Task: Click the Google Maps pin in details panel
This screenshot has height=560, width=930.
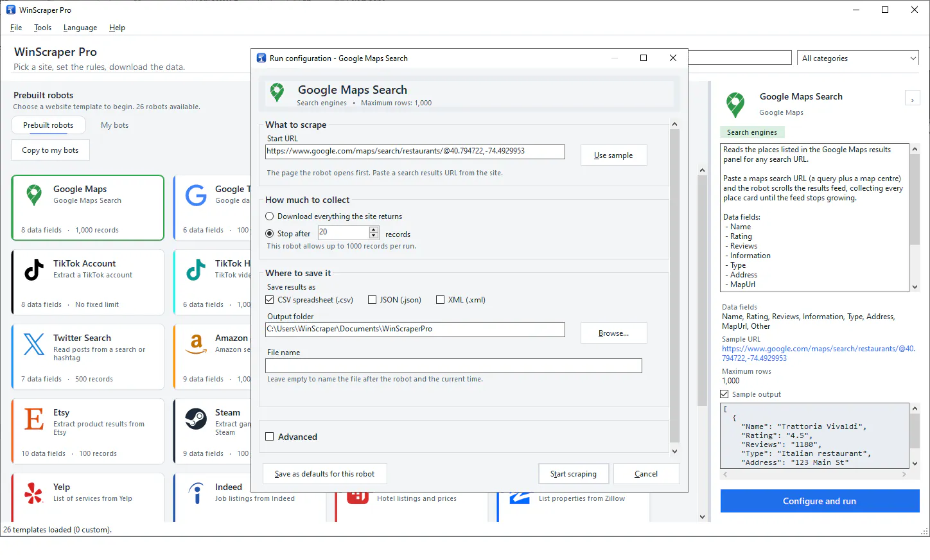Action: click(x=735, y=105)
